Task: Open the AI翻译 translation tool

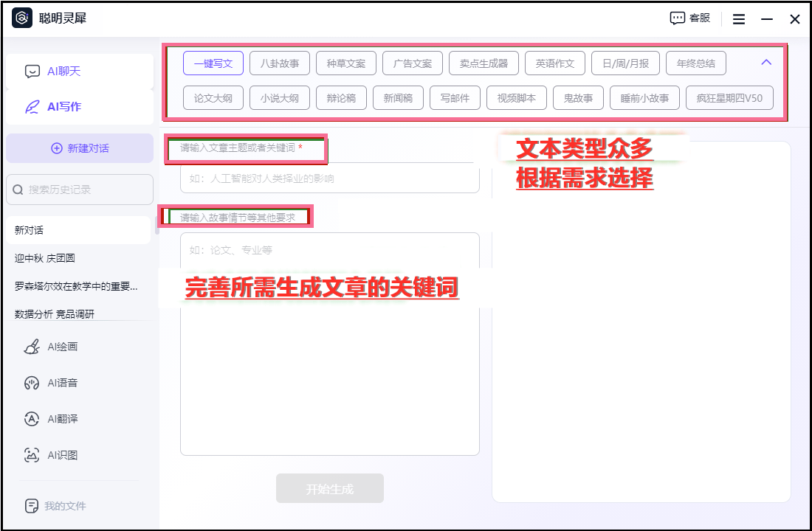Action: click(x=32, y=419)
